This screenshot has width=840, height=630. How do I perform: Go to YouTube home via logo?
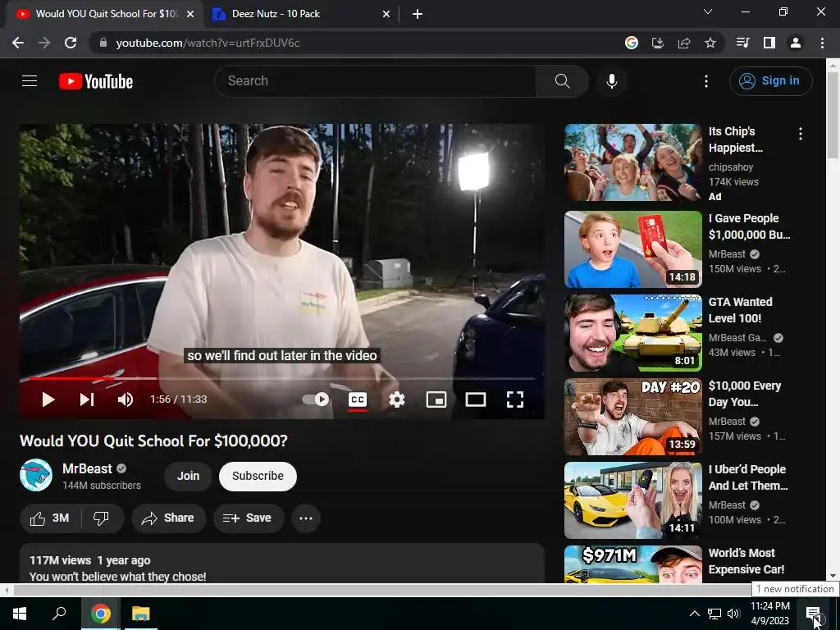tap(96, 81)
